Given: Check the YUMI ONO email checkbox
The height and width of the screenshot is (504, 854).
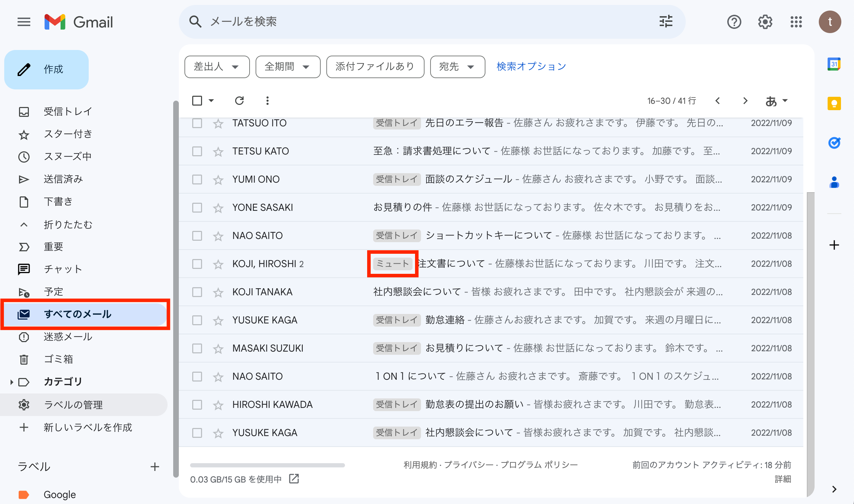Looking at the screenshot, I should pyautogui.click(x=197, y=179).
